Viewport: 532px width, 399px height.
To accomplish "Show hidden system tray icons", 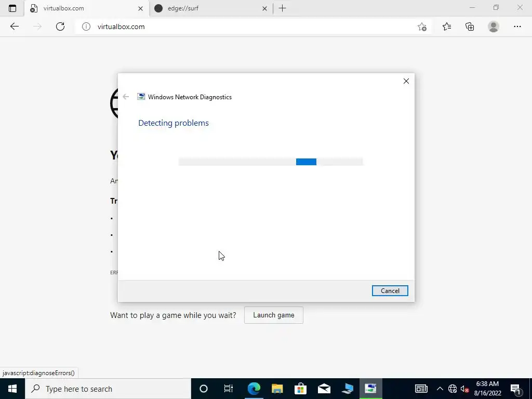I will coord(440,389).
